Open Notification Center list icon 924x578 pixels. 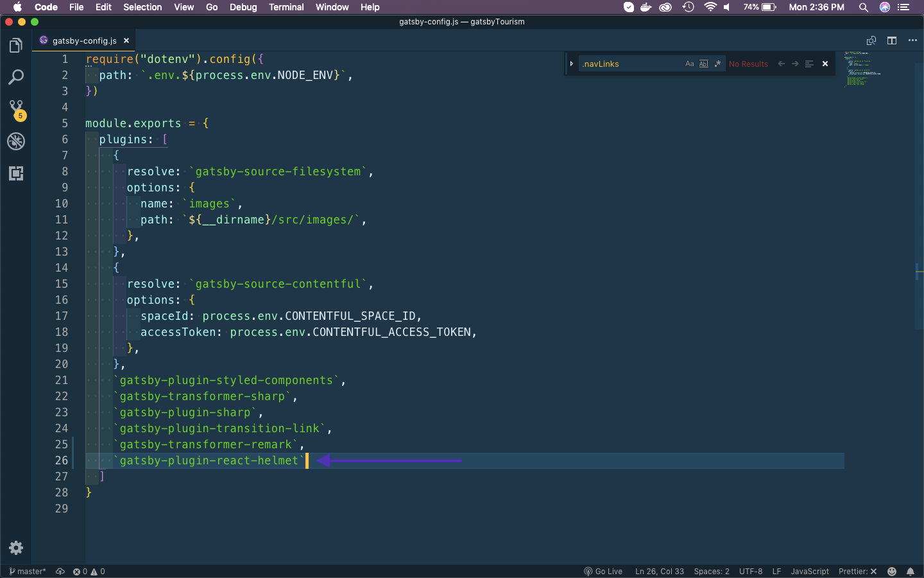coord(903,7)
